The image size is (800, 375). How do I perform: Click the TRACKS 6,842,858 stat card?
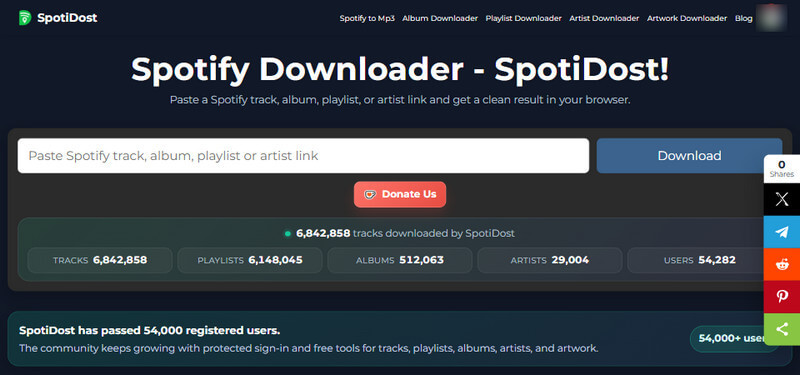coord(100,260)
